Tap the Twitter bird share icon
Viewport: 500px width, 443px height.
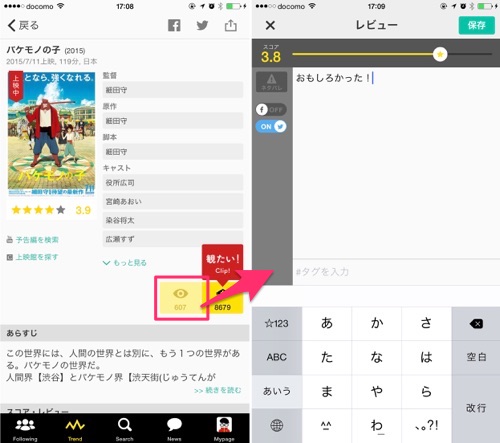tap(202, 25)
